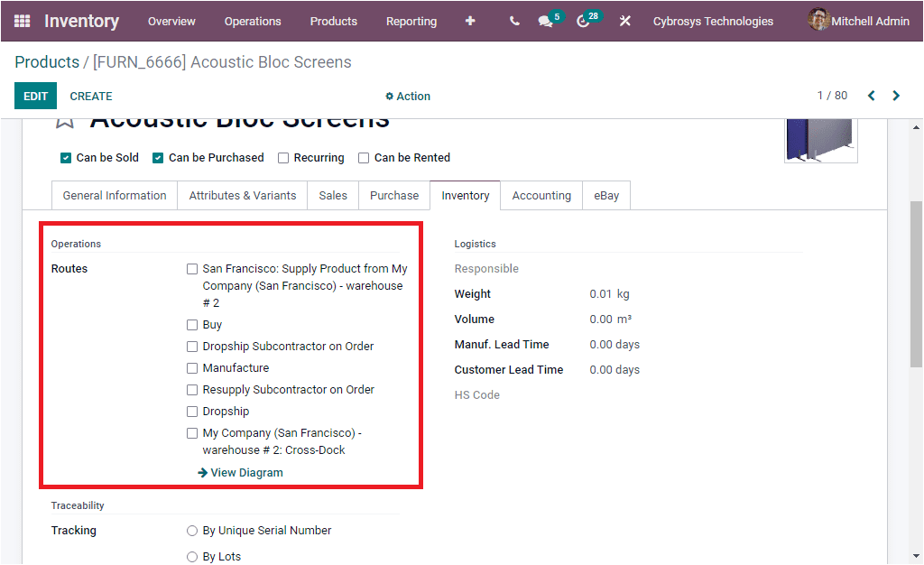Image resolution: width=924 pixels, height=565 pixels.
Task: Open the apps menu grid icon
Action: tap(20, 21)
